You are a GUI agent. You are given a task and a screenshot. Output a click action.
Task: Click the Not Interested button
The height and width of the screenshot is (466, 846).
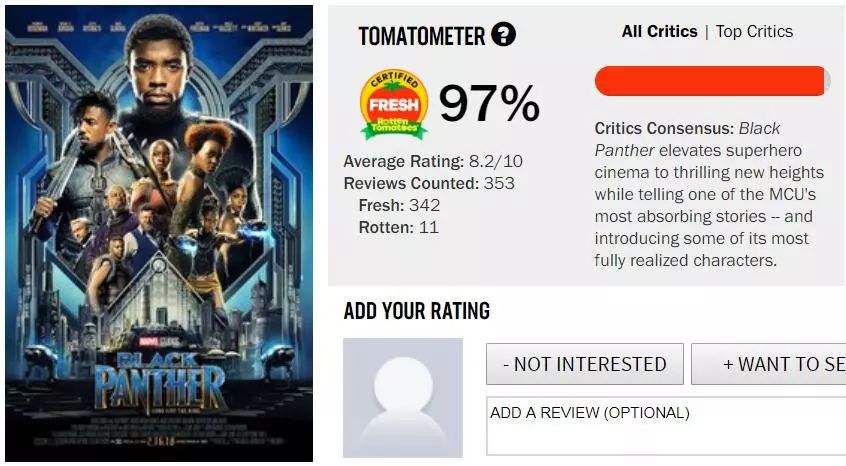click(585, 364)
